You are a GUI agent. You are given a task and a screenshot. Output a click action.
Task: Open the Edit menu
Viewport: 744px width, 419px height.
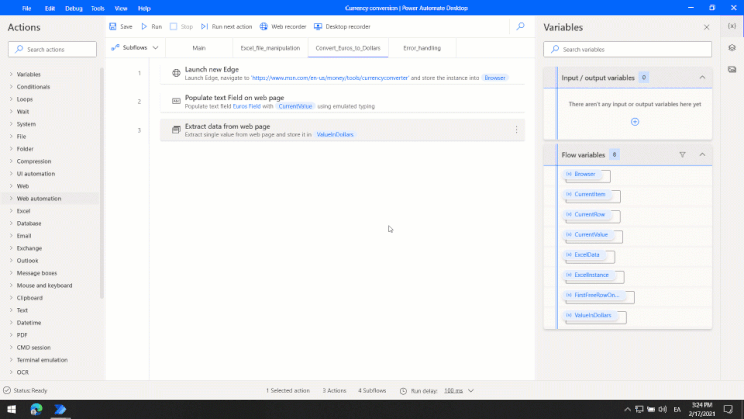tap(50, 8)
